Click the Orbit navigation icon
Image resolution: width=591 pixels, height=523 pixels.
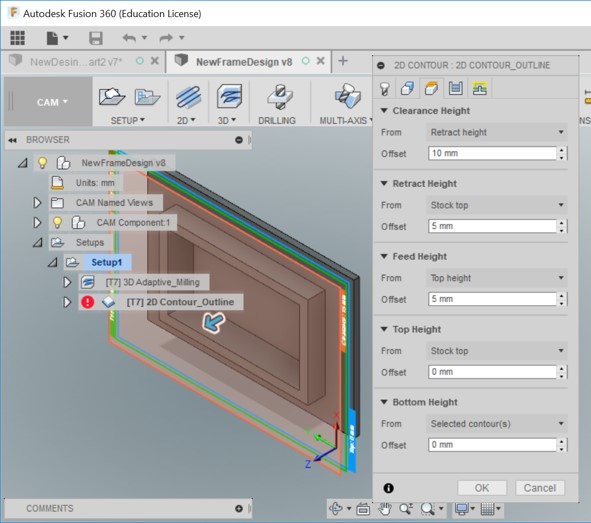(x=336, y=509)
